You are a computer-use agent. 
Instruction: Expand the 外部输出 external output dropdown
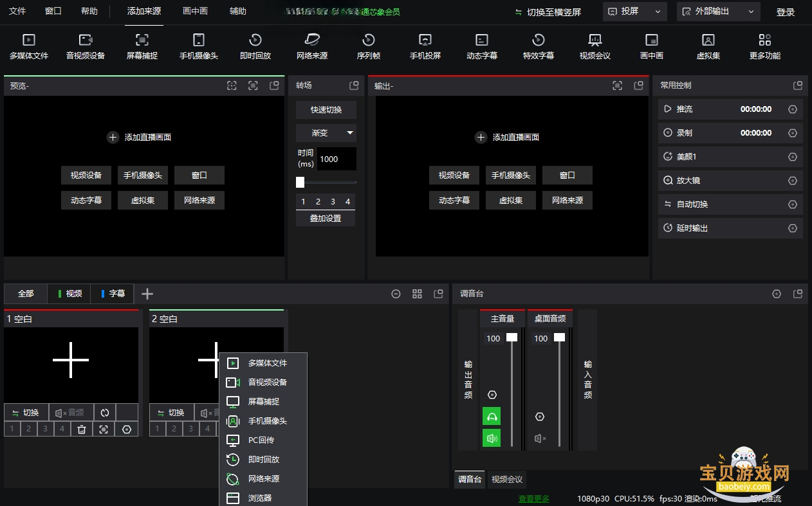(x=718, y=12)
